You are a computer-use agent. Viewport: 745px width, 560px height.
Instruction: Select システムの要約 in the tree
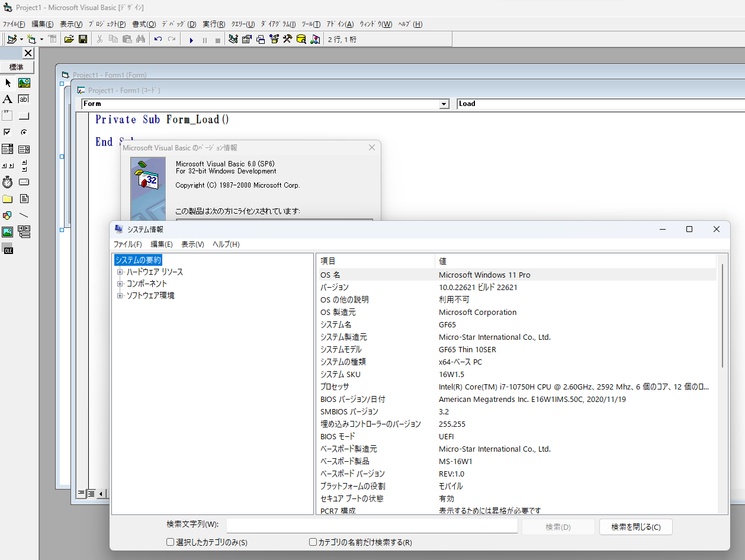coord(137,260)
